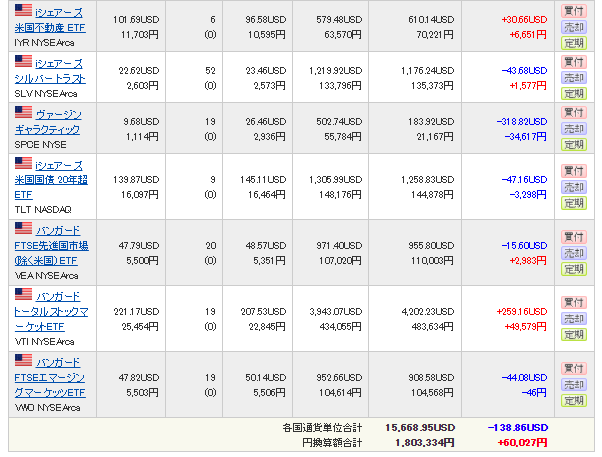Click the quantity 52 in the SLV row
This screenshot has width=602, height=457.
click(x=210, y=71)
